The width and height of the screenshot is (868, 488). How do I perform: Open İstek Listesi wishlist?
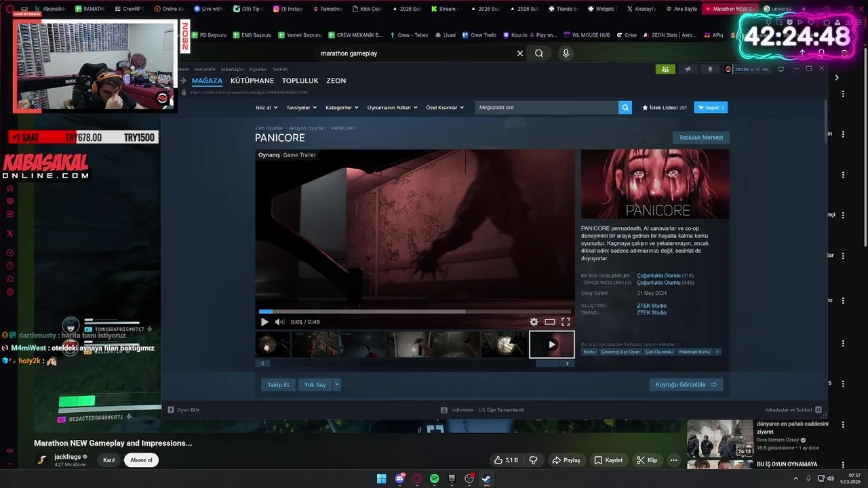665,108
